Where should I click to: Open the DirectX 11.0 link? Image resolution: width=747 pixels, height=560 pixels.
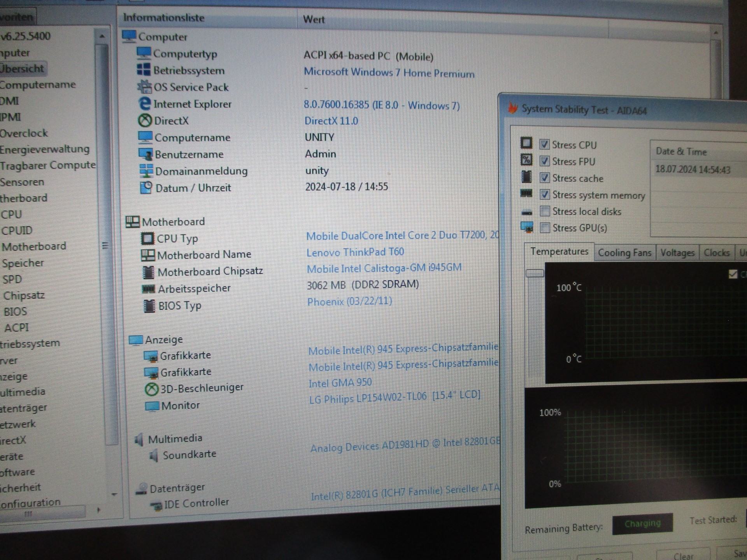point(331,121)
